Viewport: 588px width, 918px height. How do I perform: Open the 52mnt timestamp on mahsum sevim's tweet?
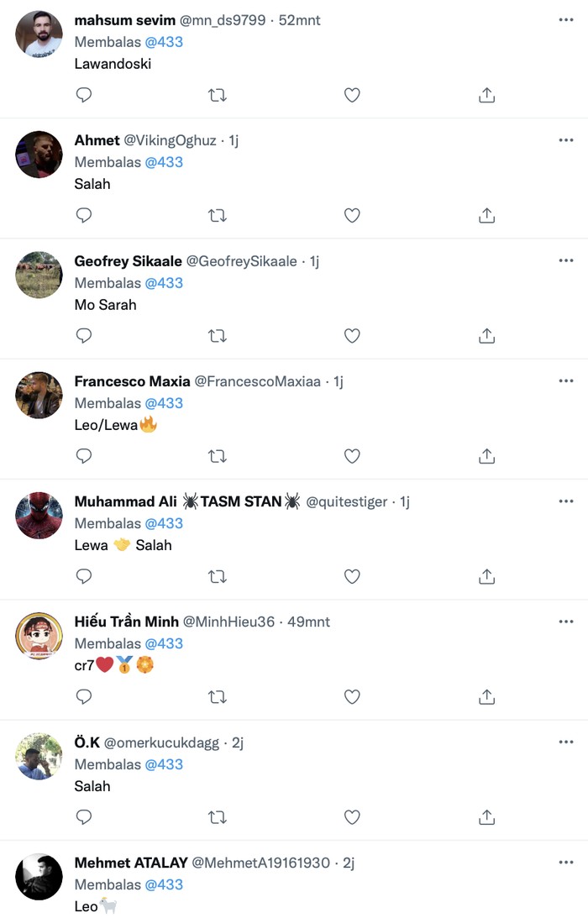pyautogui.click(x=302, y=20)
